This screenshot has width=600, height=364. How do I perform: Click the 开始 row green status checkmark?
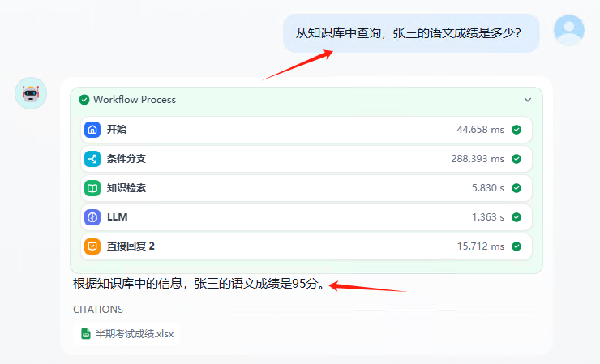click(x=516, y=130)
